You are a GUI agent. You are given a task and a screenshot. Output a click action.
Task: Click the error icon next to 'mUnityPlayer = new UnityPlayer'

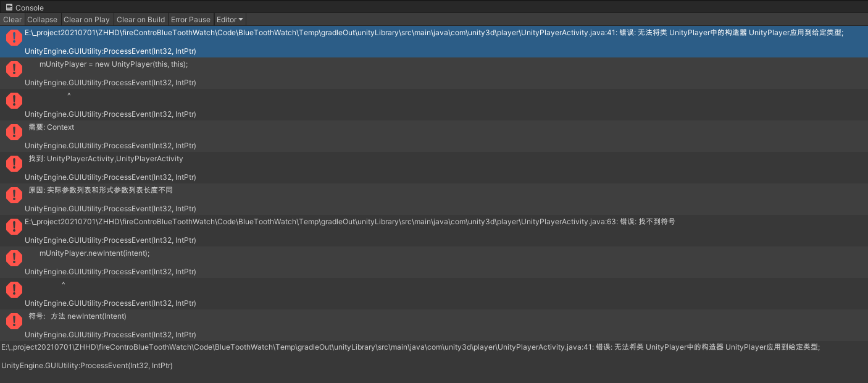pos(14,69)
